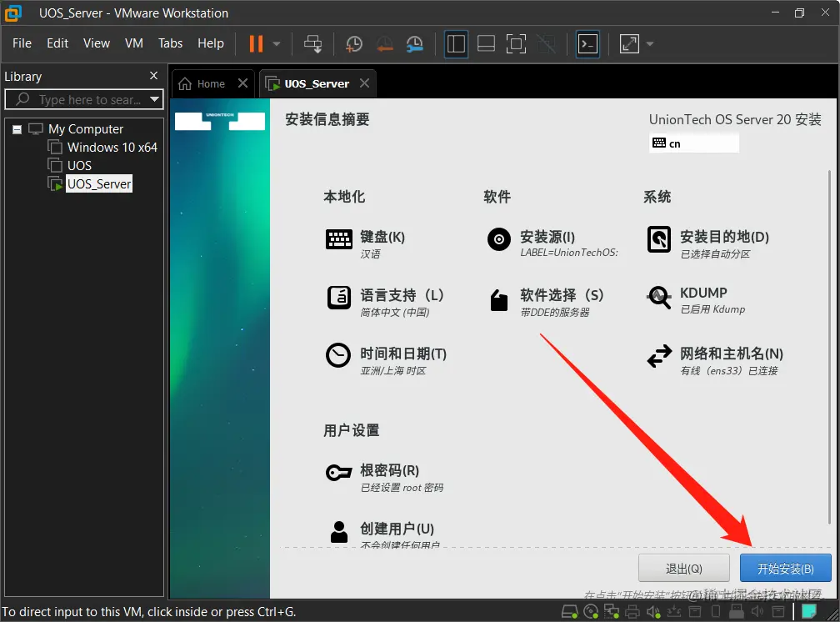Open 安装目的地(D) installation destination
This screenshot has width=840, height=622.
coord(707,244)
